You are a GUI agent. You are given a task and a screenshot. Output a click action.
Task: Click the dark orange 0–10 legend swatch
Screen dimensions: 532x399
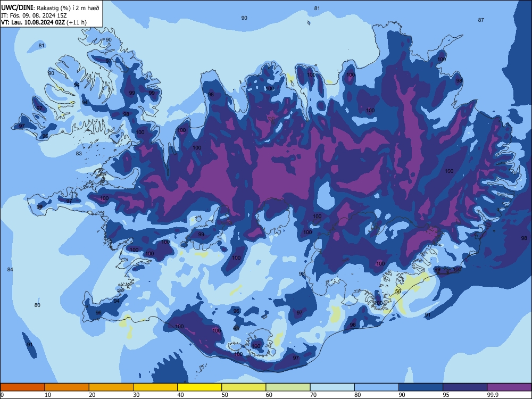click(x=22, y=387)
